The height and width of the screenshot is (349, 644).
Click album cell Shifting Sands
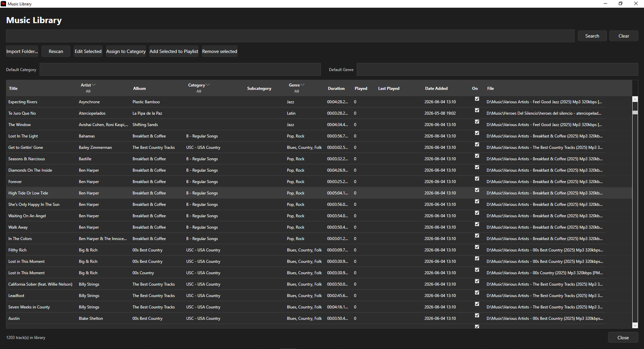coord(145,125)
